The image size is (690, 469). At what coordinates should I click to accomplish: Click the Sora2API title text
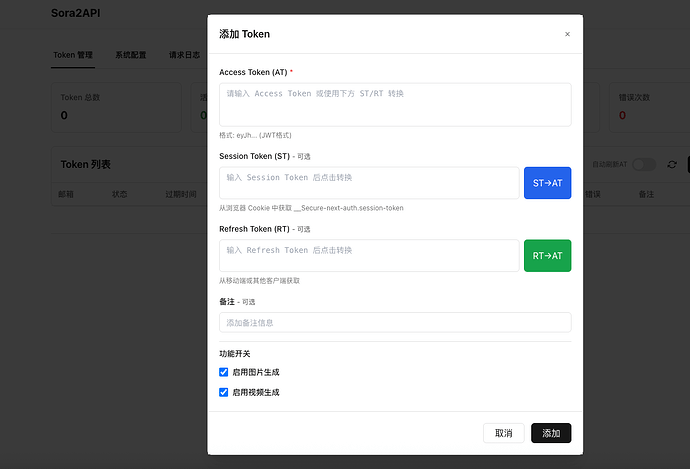point(76,13)
